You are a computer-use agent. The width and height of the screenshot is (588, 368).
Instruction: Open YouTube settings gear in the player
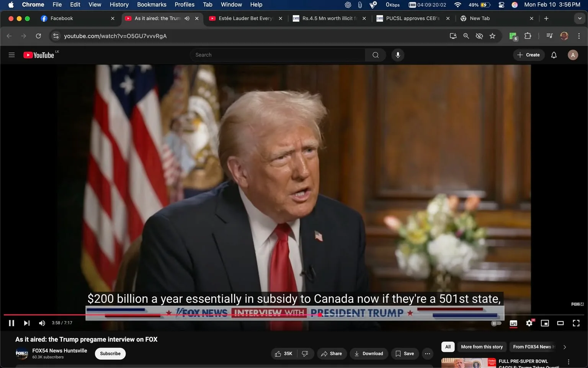[529, 323]
